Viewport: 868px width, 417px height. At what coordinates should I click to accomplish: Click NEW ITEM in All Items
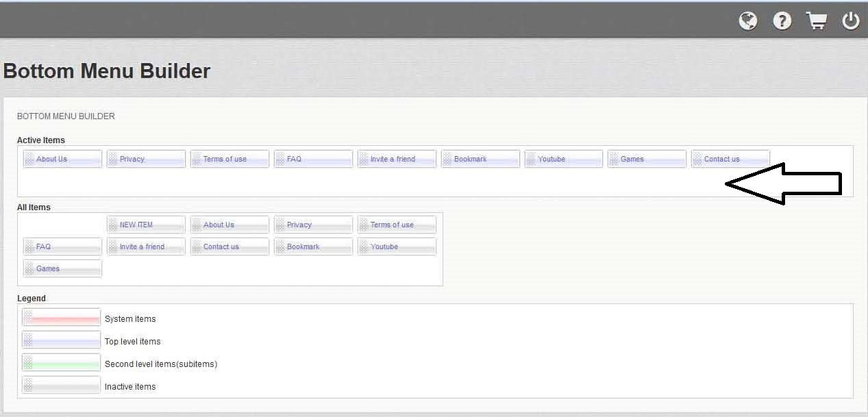(x=146, y=225)
